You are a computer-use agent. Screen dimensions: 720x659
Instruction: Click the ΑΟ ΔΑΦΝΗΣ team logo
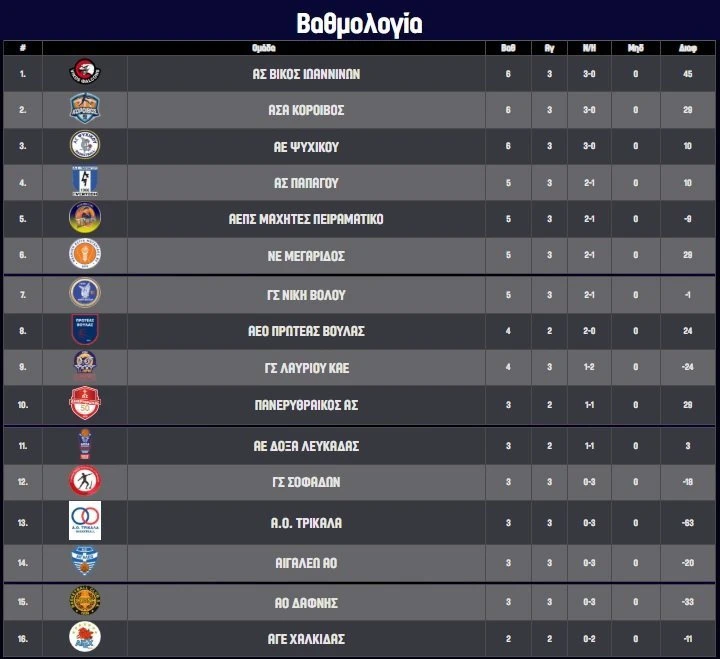coord(85,602)
